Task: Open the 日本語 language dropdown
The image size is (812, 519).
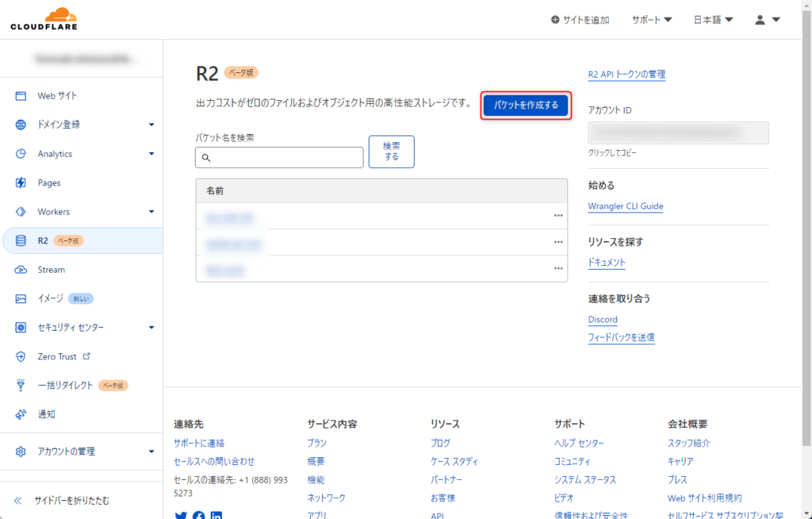Action: [x=713, y=20]
